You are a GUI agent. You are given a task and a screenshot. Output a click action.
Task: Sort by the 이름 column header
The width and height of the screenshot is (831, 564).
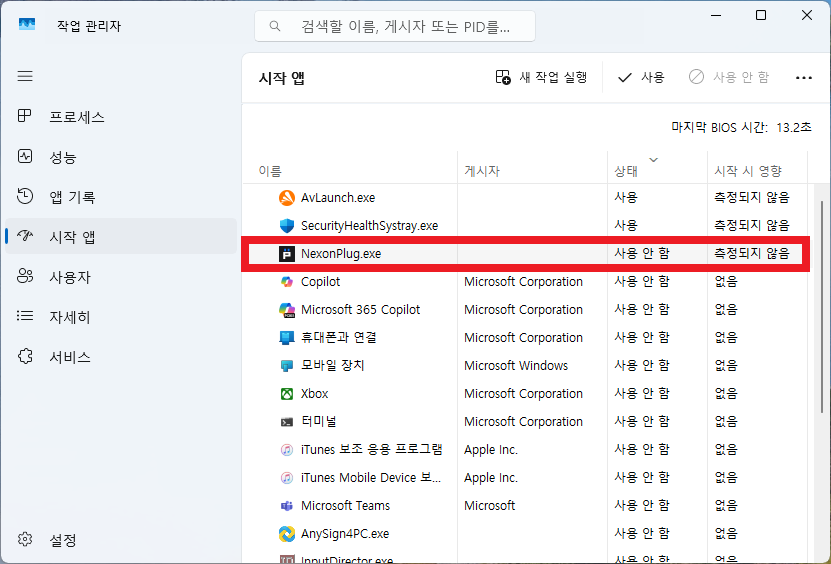pyautogui.click(x=350, y=171)
